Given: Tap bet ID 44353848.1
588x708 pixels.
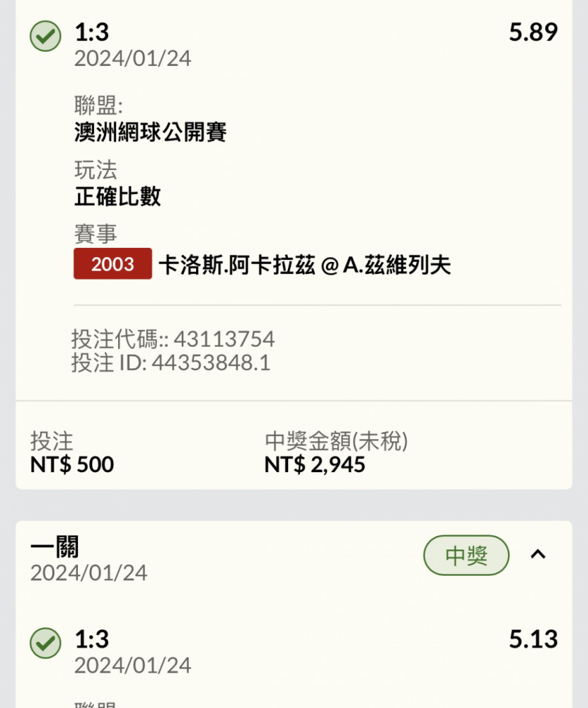Looking at the screenshot, I should click(x=211, y=362).
